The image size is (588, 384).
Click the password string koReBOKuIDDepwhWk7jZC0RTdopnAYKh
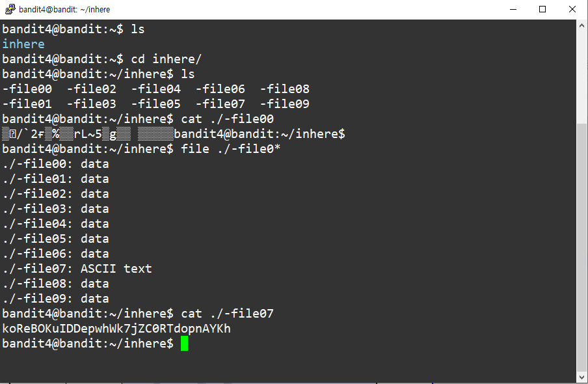click(x=116, y=329)
